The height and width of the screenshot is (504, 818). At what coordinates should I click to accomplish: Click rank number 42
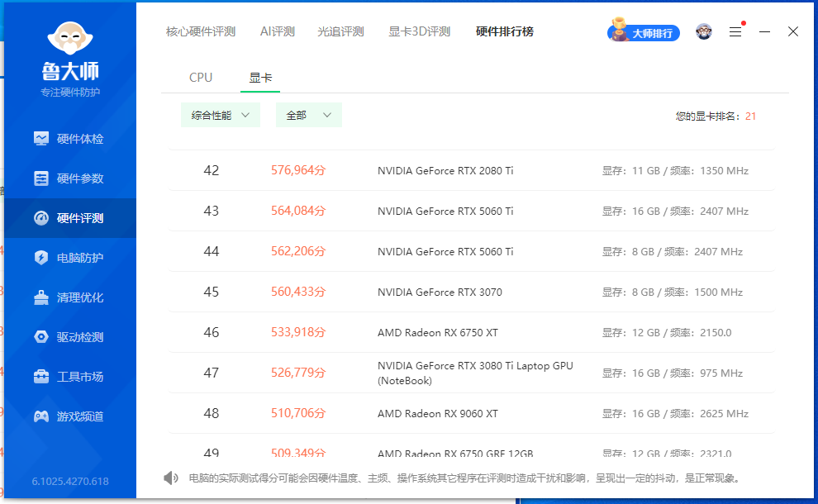(212, 170)
